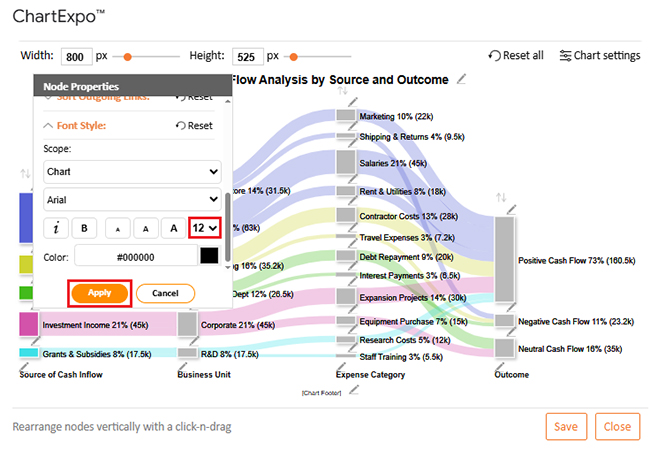Open Chart settings
The height and width of the screenshot is (450, 650).
click(x=600, y=56)
